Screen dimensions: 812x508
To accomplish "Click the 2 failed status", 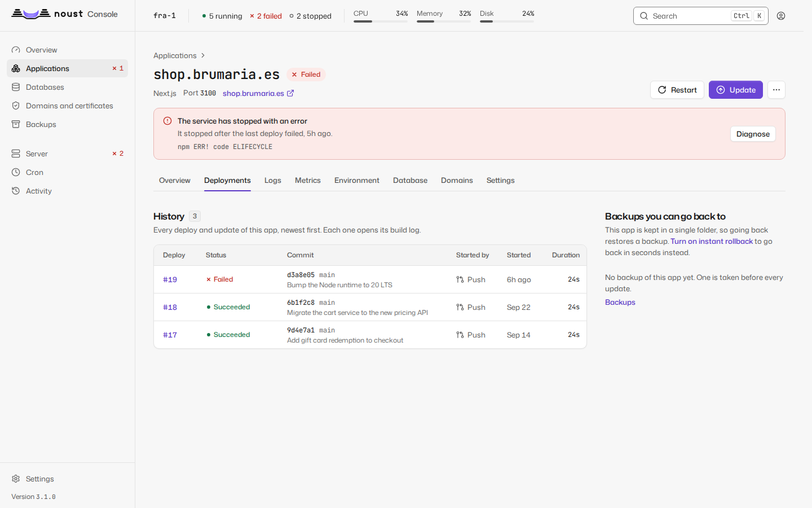I will 266,16.
